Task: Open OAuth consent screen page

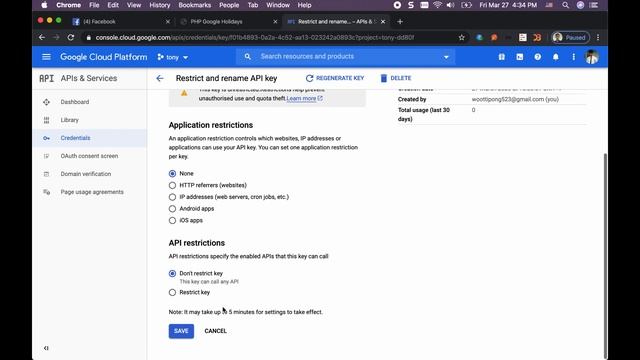Action: pos(89,156)
